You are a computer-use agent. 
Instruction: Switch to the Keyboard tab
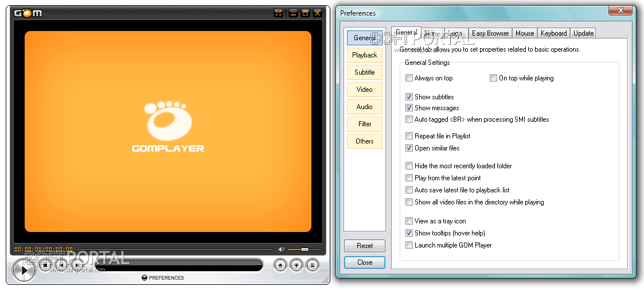point(553,33)
